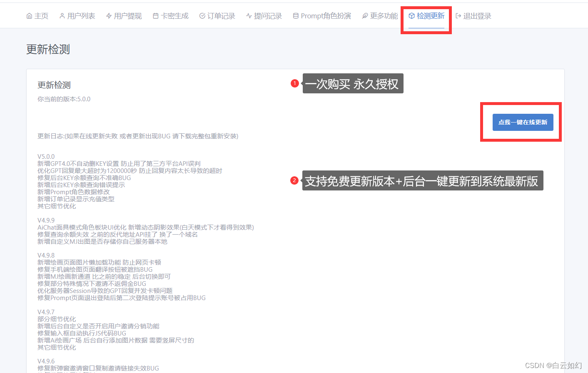This screenshot has height=373, width=588.
Task: Click the user icon beside 用户列表
Action: click(x=62, y=16)
